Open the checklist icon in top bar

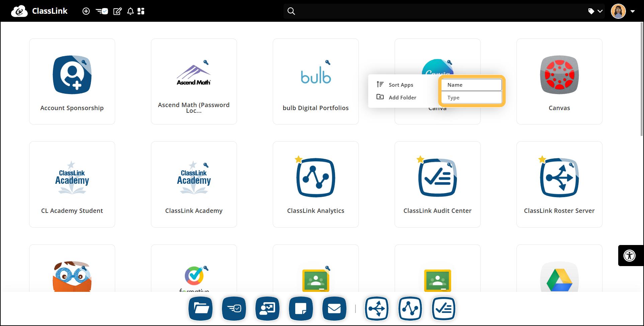coord(102,11)
